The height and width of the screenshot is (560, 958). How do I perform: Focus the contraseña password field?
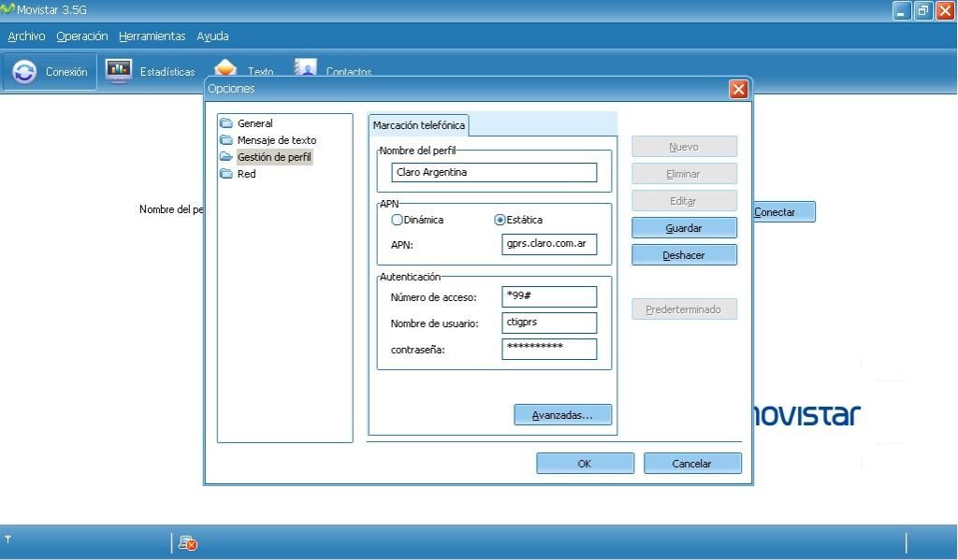548,349
